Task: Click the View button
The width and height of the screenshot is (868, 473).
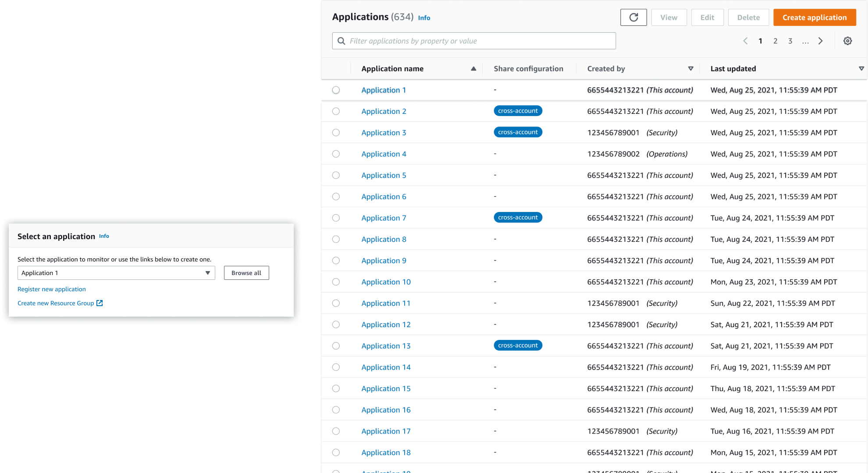Action: pyautogui.click(x=669, y=18)
